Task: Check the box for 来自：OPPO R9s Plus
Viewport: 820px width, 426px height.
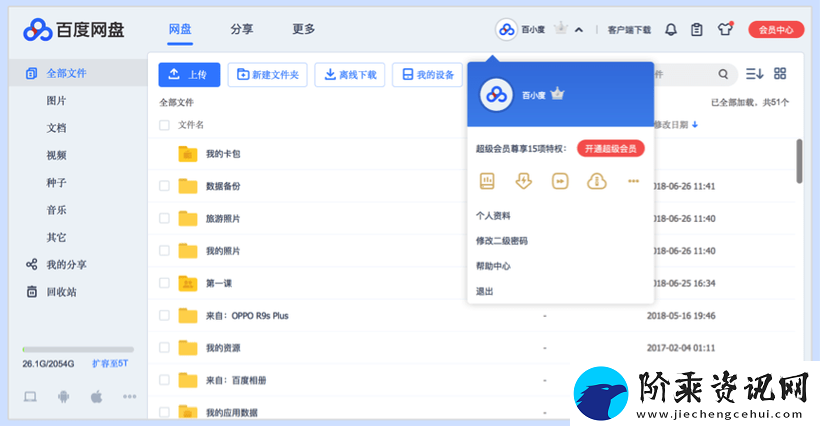Action: [164, 316]
